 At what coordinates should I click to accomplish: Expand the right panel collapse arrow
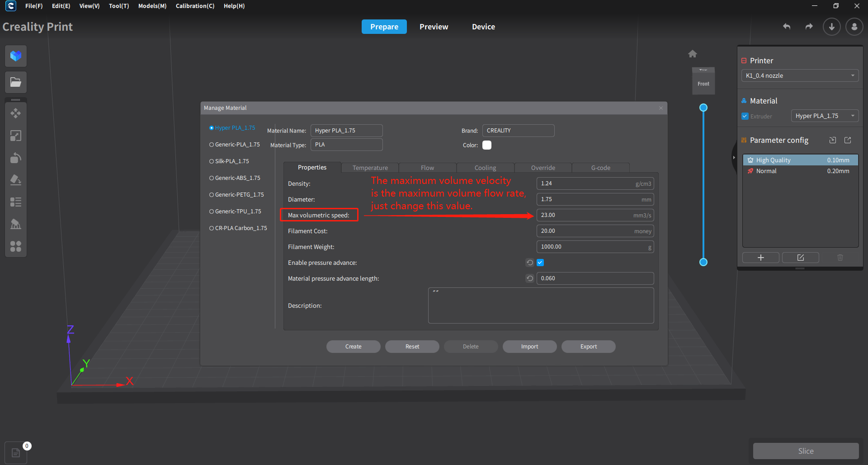(734, 157)
